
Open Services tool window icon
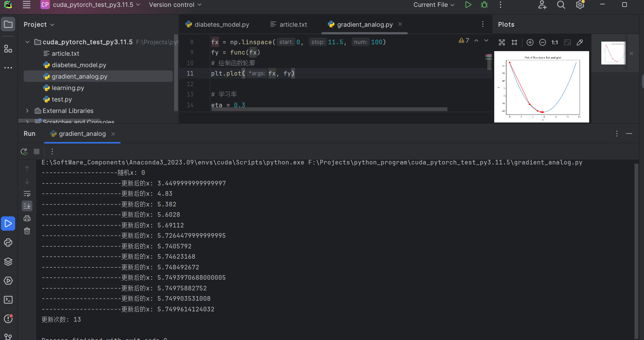[x=8, y=281]
